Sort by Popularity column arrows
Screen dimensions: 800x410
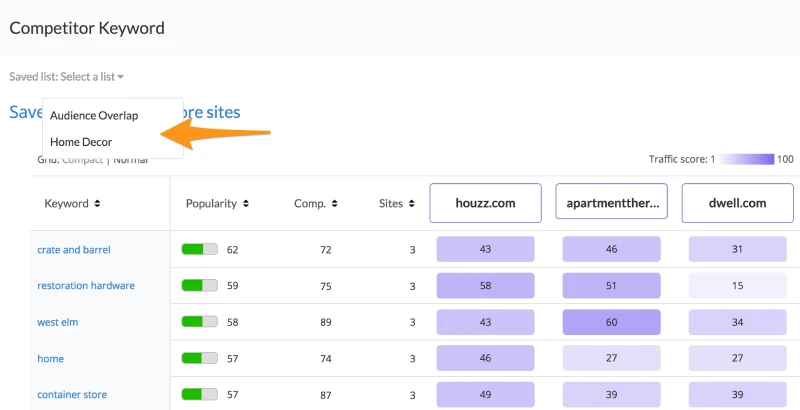[x=245, y=203]
